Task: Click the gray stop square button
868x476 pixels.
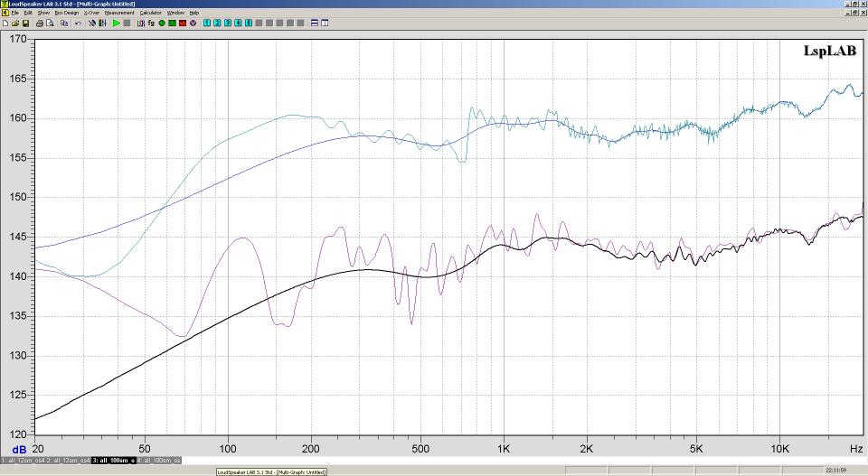Action: point(127,23)
